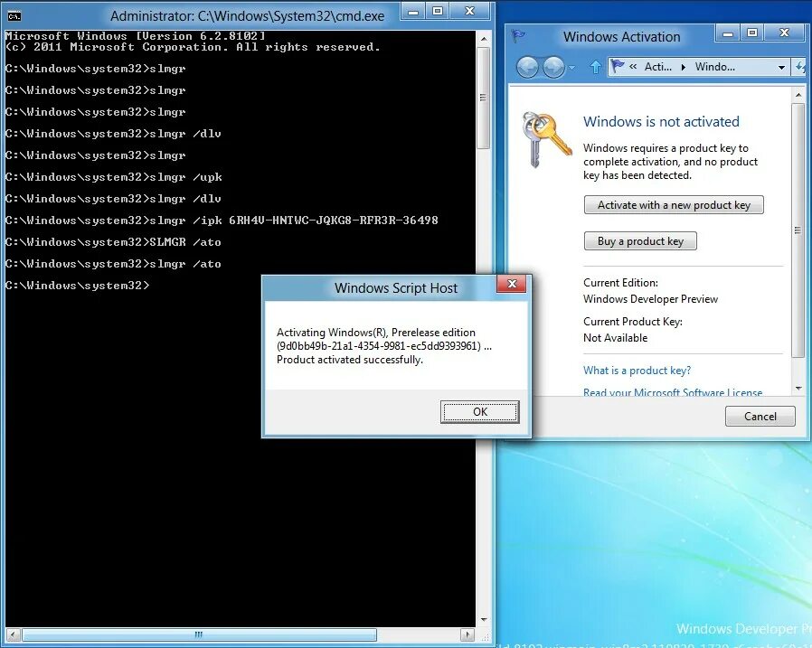Click activation window vertical scrollbar thumb

(x=798, y=230)
